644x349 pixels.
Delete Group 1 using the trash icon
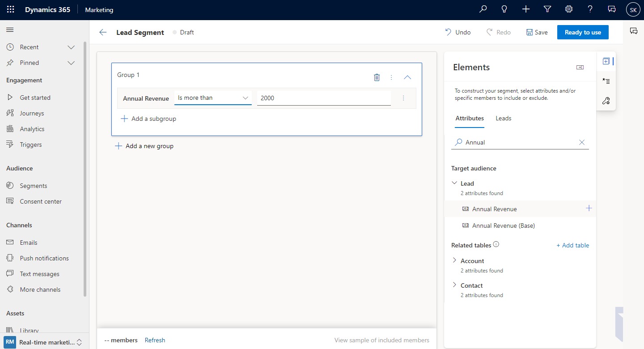pos(377,77)
